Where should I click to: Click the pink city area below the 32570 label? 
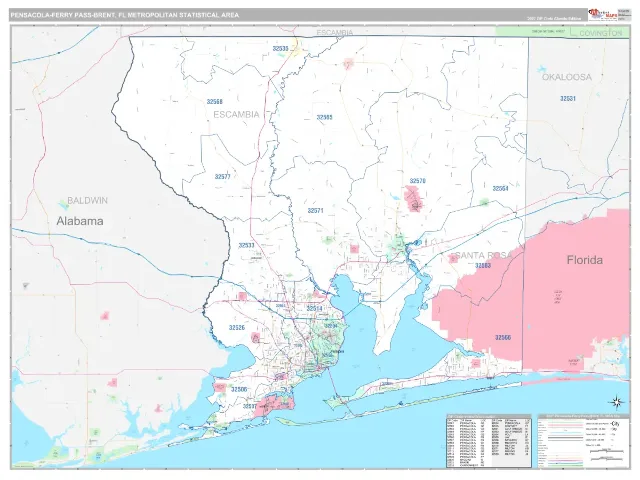[x=415, y=199]
